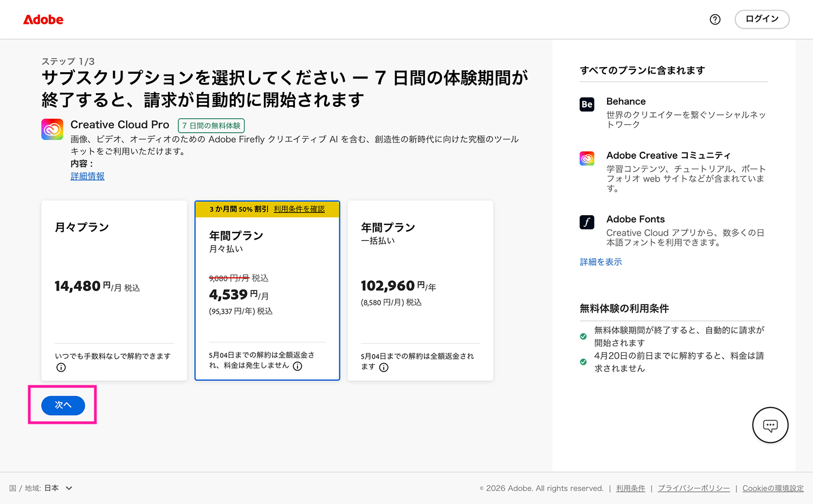Open the chat support bubble
The image size is (813, 504).
coord(770,425)
